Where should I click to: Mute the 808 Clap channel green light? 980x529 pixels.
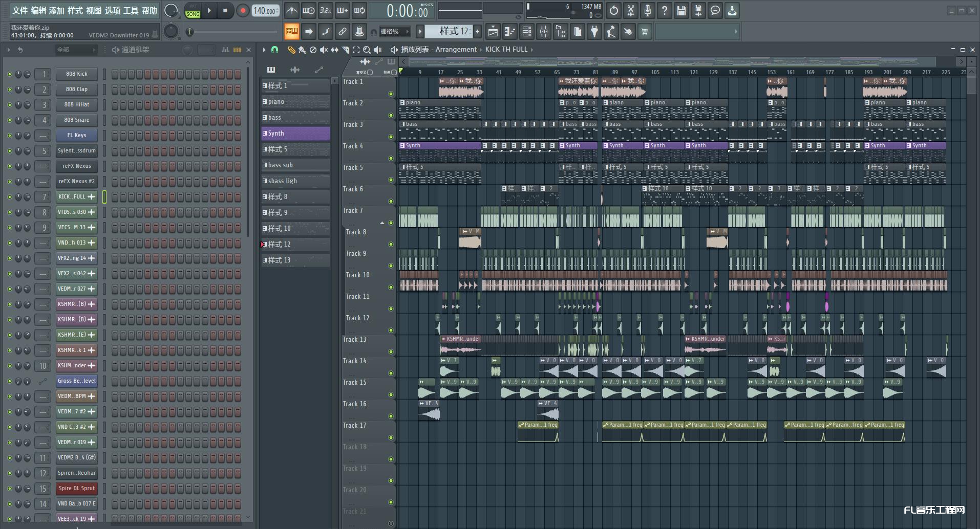9,90
